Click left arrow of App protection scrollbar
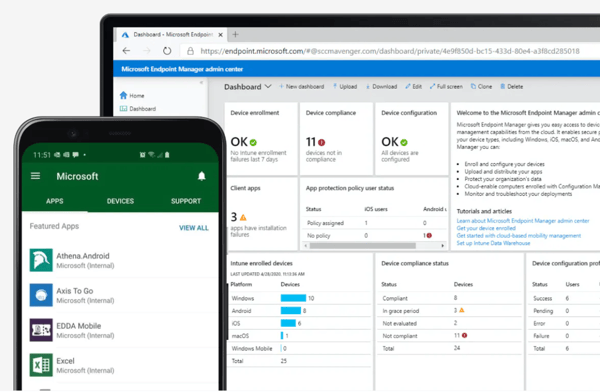This screenshot has width=600, height=392. 306,246
